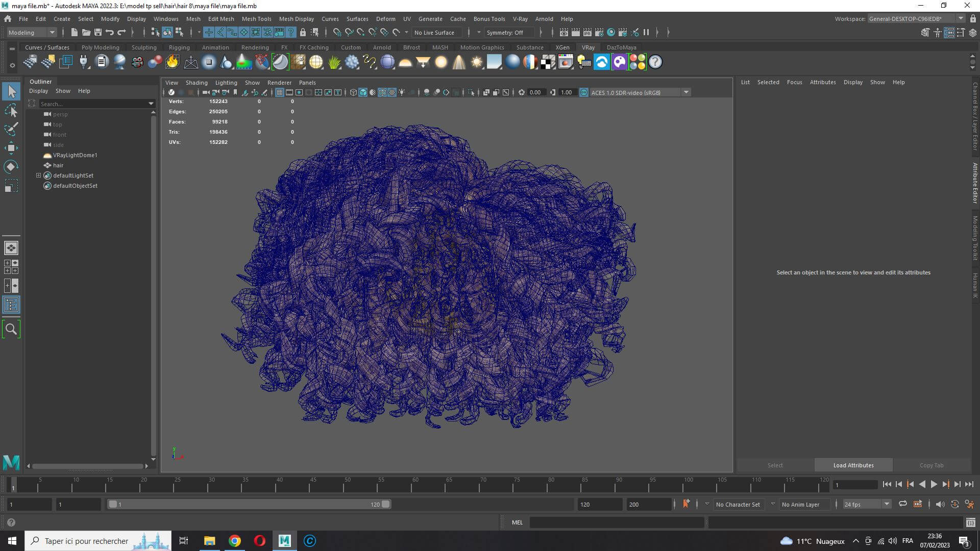
Task: Open the Mesh Tools menu
Action: [256, 19]
